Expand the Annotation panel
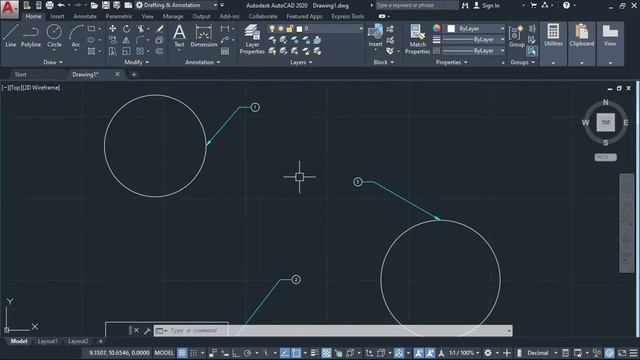 pyautogui.click(x=202, y=62)
